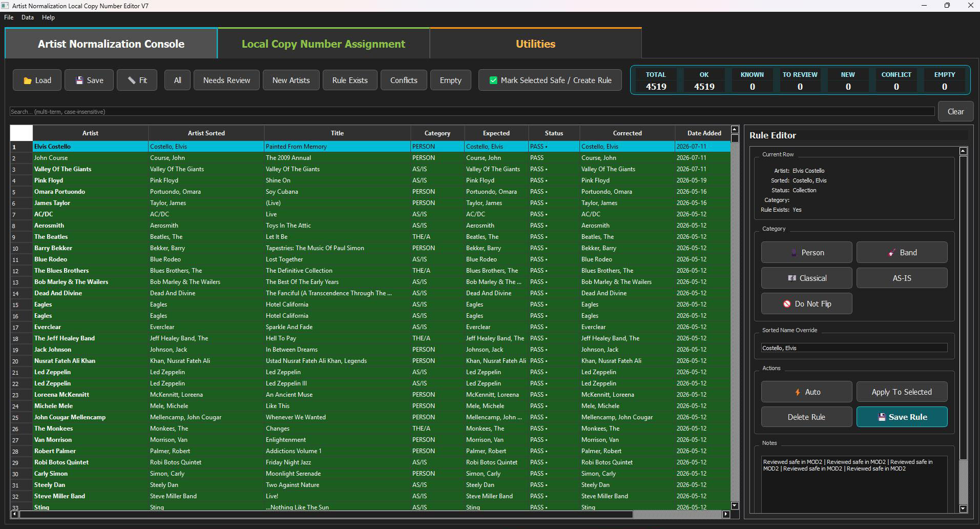Click Apply To Selected
This screenshot has width=980, height=529.
click(x=902, y=392)
